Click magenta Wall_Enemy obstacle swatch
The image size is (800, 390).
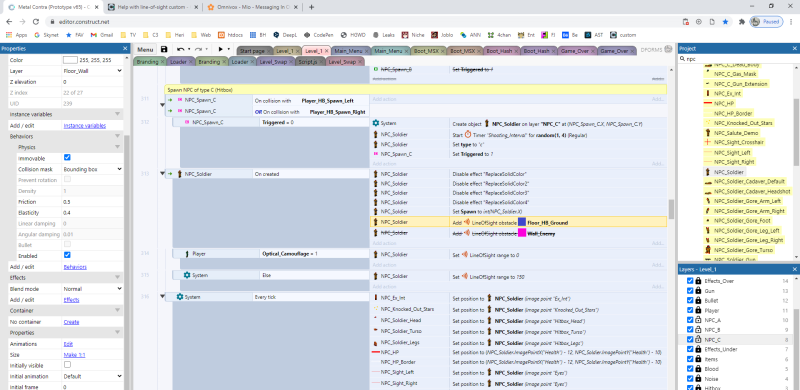(x=522, y=233)
